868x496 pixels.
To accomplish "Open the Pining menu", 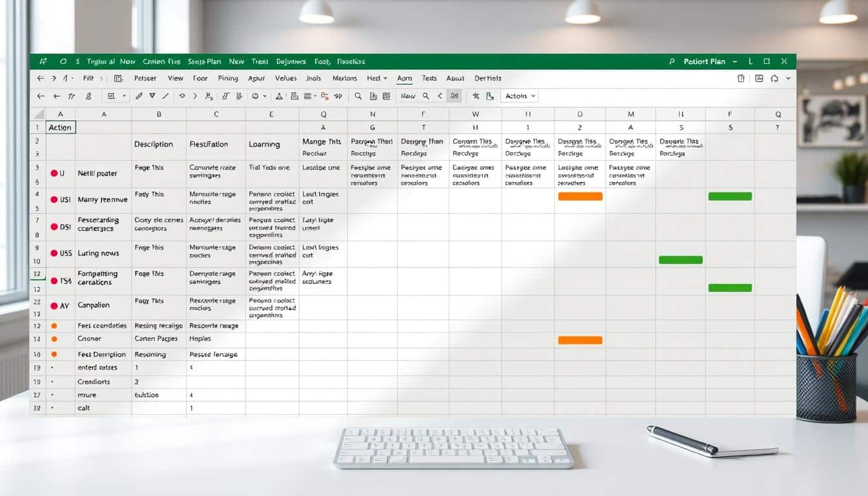I will 227,78.
